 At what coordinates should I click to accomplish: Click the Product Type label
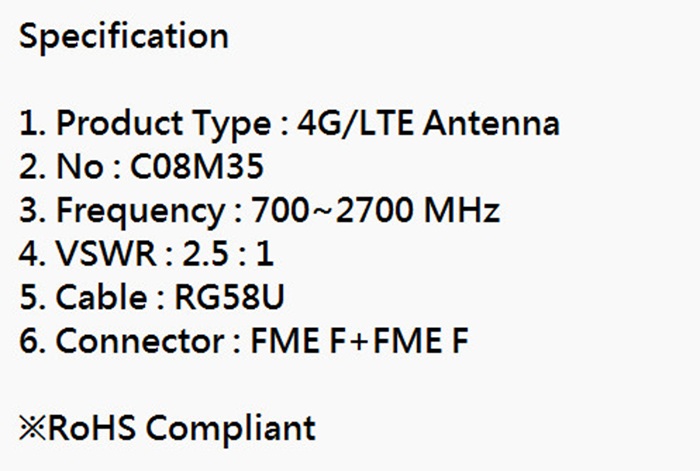[x=161, y=125]
